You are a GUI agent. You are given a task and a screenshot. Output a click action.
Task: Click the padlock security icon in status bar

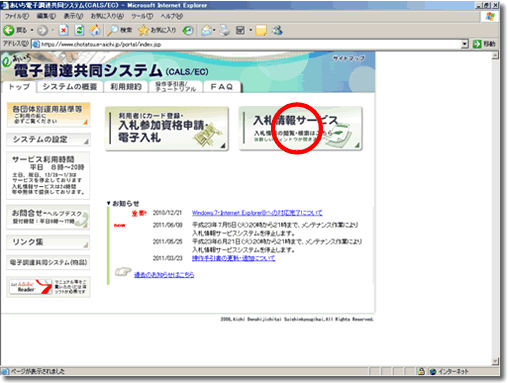point(421,371)
